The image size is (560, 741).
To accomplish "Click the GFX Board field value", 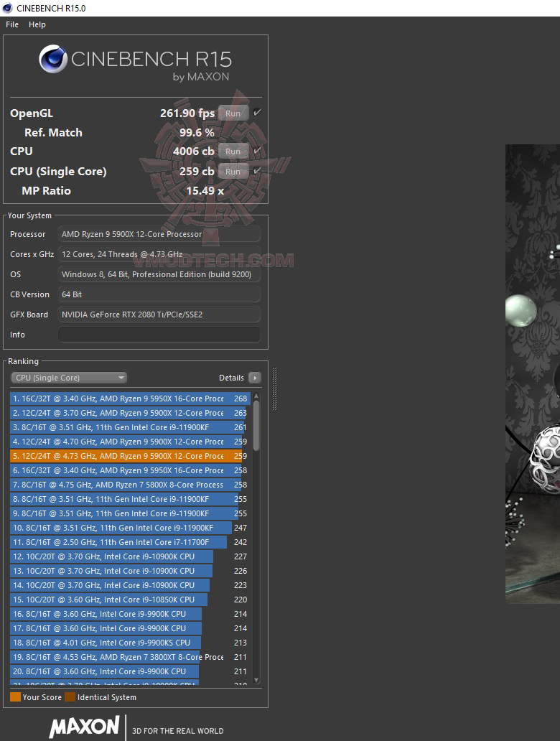I will pos(159,314).
